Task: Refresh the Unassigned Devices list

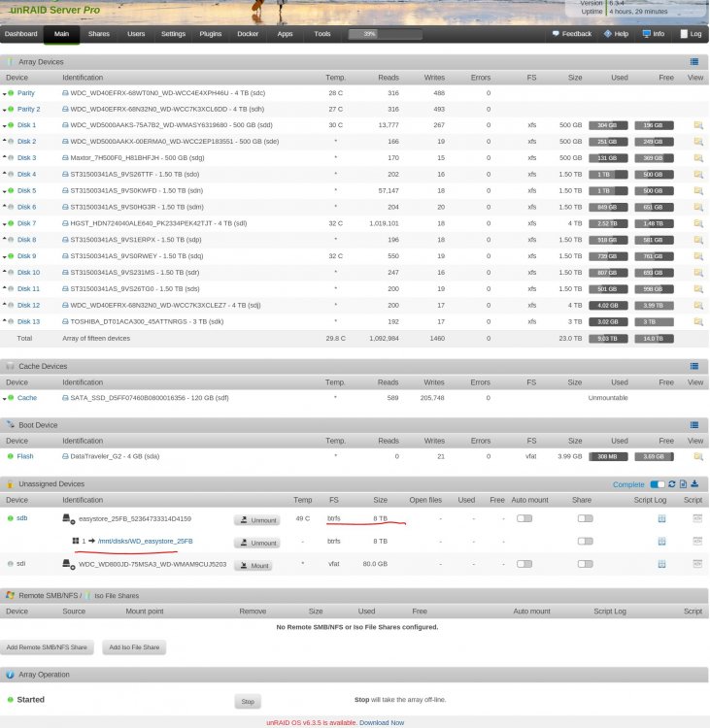Action: [672, 484]
